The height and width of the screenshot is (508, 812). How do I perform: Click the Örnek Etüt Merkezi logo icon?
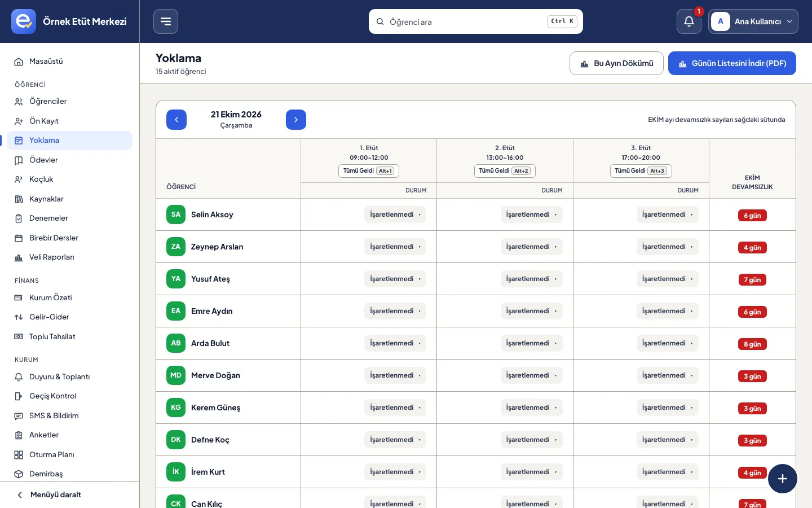point(24,21)
